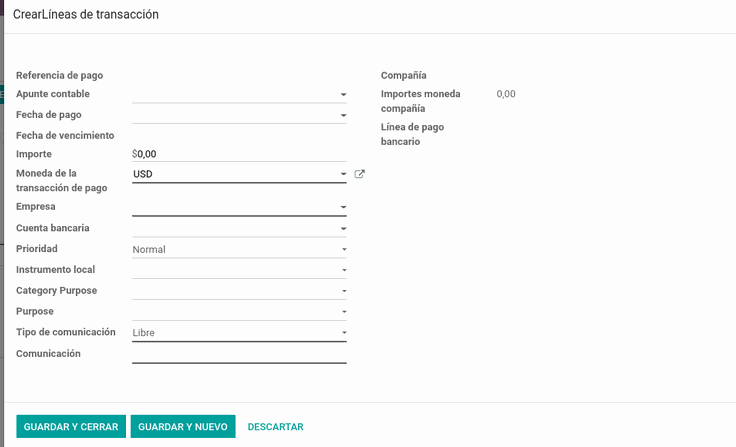Expand the Empresa dropdown arrow

[343, 207]
